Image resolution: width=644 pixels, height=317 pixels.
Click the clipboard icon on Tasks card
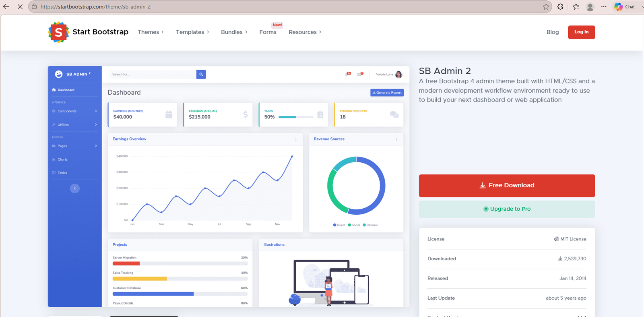click(320, 114)
